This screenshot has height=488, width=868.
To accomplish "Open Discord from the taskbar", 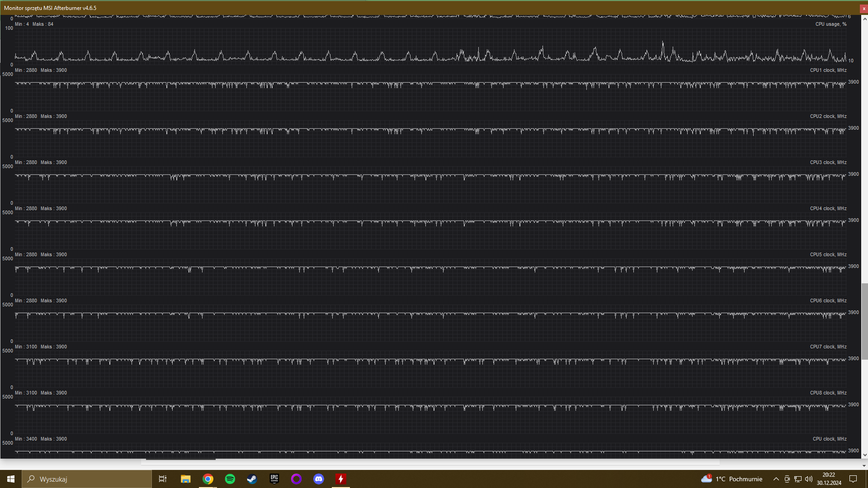I will point(318,479).
